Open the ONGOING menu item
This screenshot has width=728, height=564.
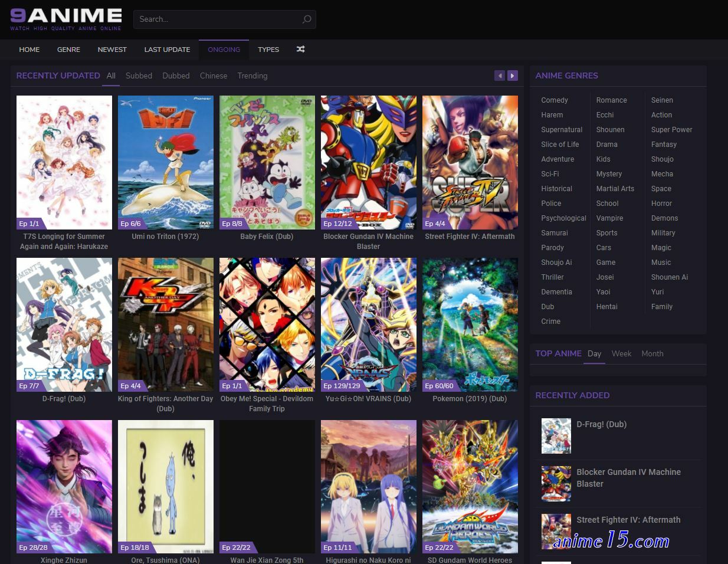point(224,50)
